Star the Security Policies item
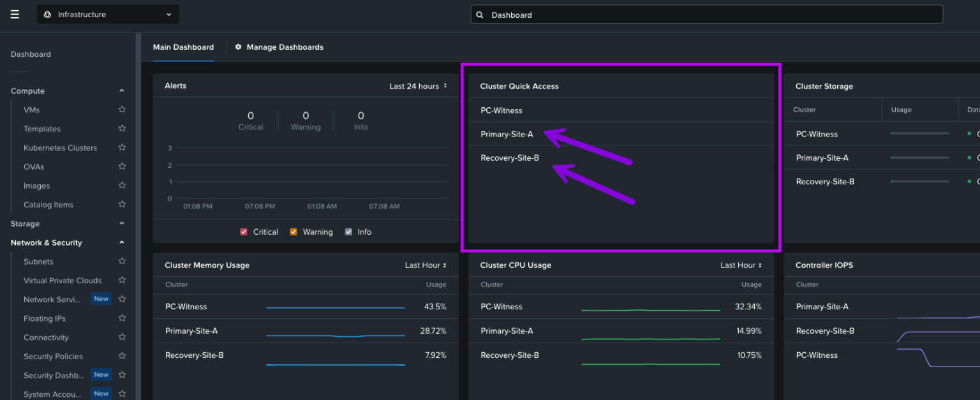Screen dimensions: 980x400 coord(121,356)
